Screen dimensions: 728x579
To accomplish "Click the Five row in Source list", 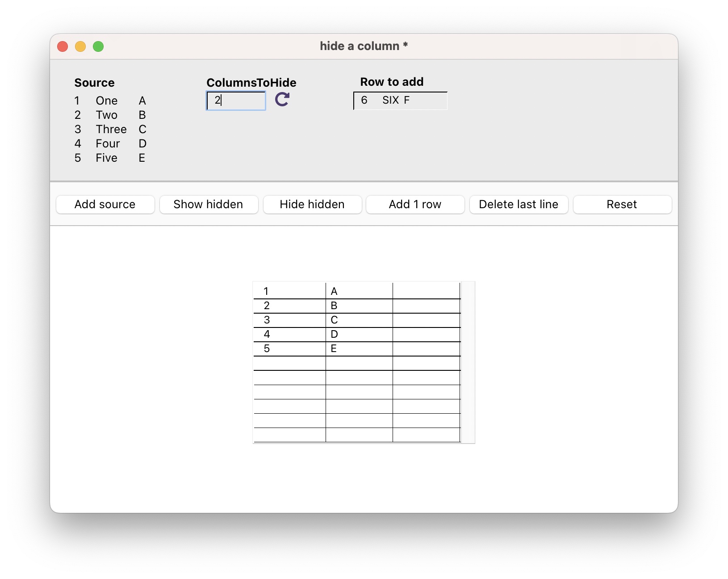I will [x=106, y=158].
